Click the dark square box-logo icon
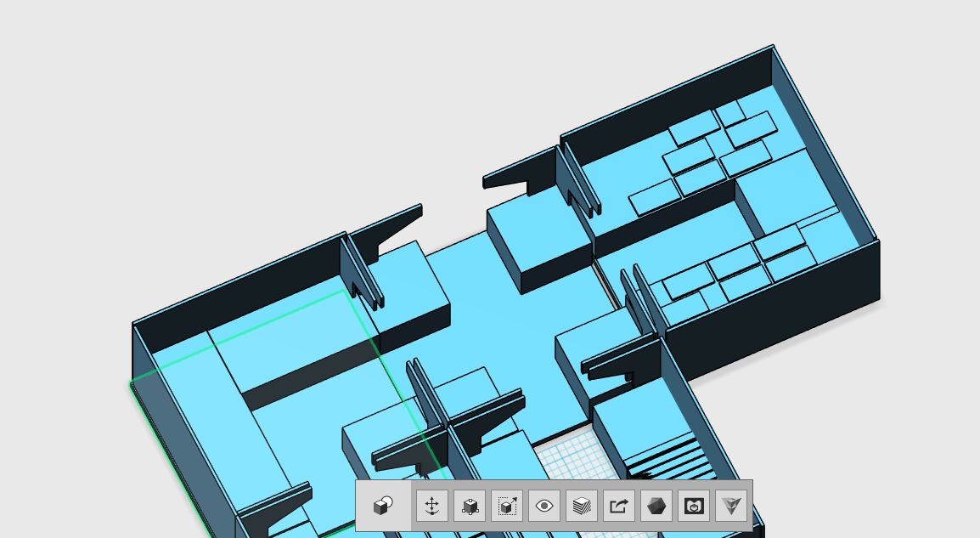Image resolution: width=980 pixels, height=538 pixels. 694,506
